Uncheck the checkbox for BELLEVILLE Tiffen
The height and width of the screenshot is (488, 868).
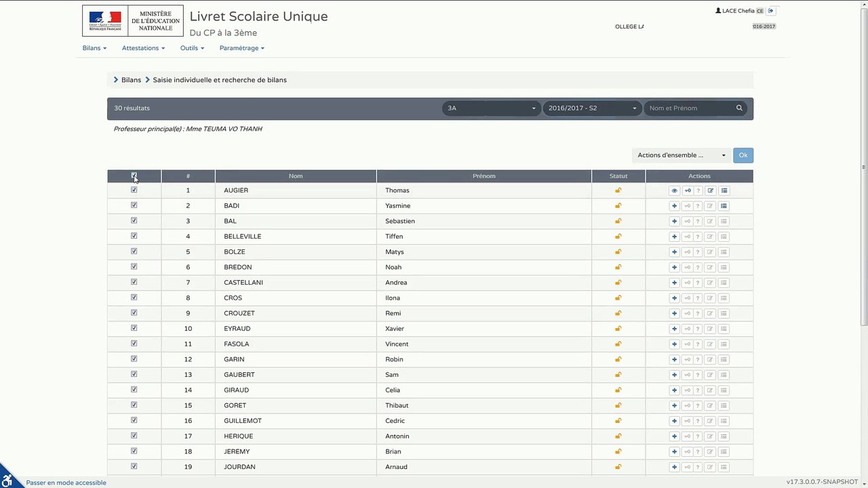coord(134,236)
